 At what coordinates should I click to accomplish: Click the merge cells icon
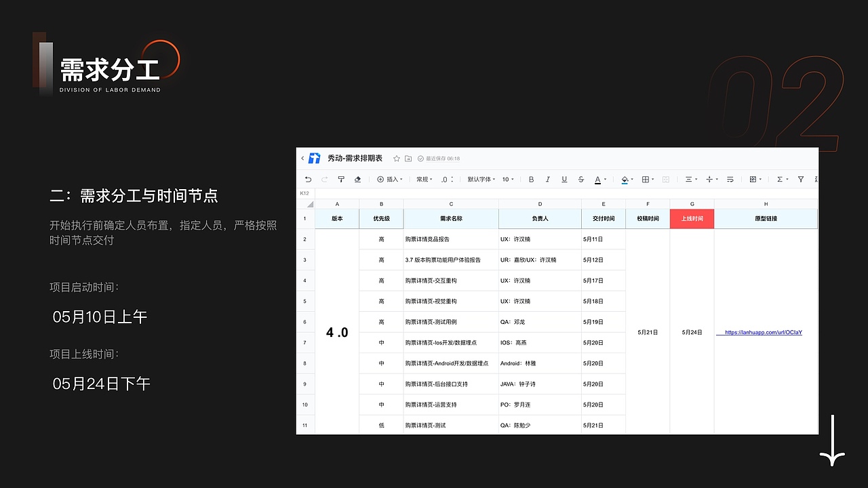click(666, 179)
